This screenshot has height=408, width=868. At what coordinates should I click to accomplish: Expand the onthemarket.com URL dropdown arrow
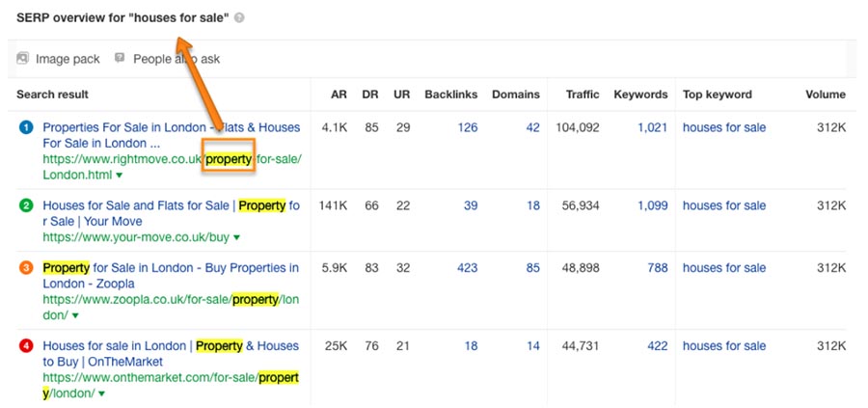[101, 394]
